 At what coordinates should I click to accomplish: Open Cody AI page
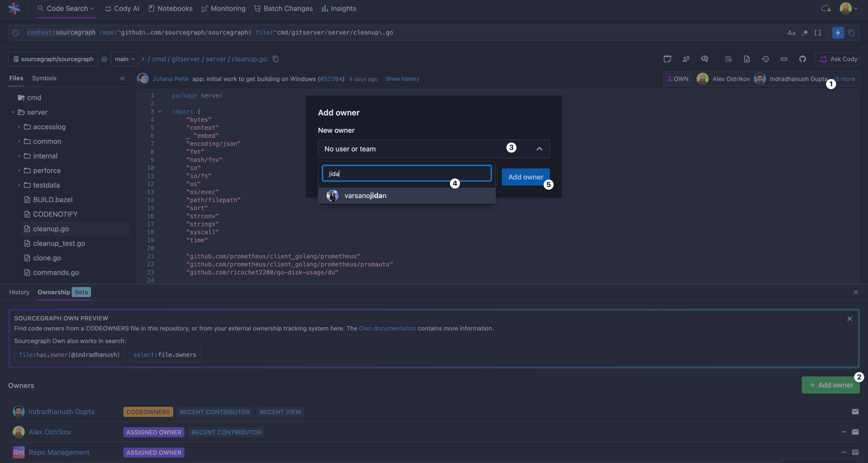(x=122, y=9)
